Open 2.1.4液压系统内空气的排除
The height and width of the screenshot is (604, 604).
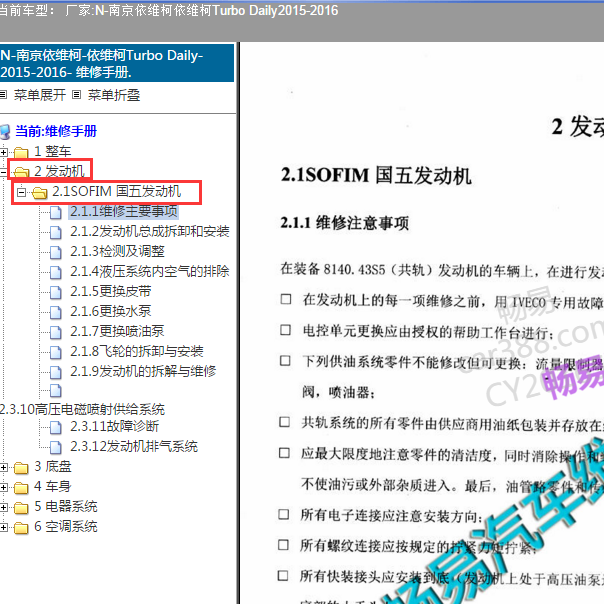click(149, 271)
